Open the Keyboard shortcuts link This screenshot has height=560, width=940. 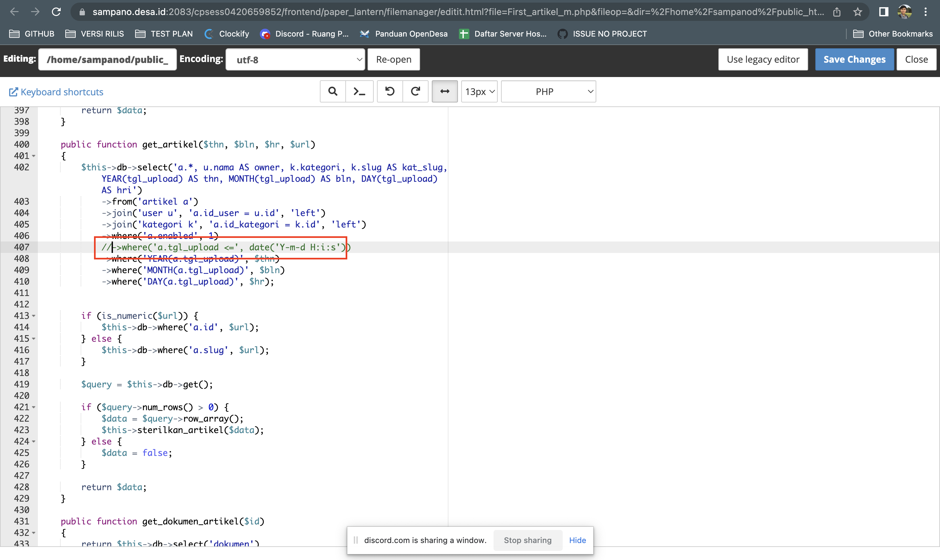click(55, 92)
